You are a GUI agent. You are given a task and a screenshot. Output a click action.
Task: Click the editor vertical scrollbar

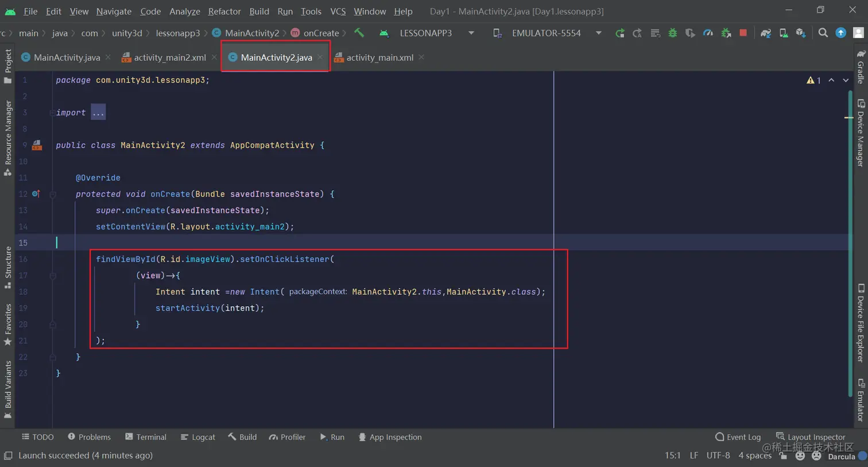(x=850, y=244)
